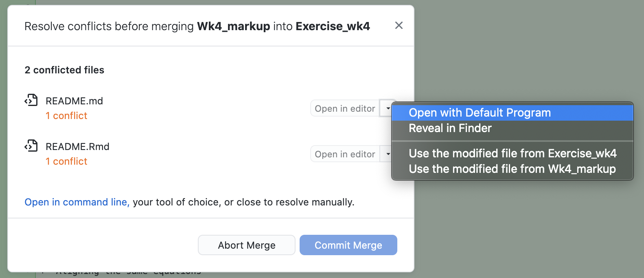Select the README.Rmd file name
The width and height of the screenshot is (644, 278).
77,146
